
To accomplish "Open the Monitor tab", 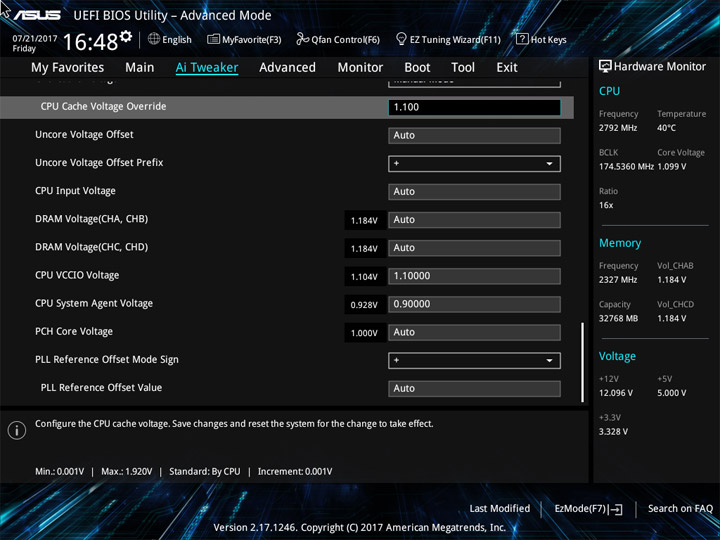I will [360, 68].
